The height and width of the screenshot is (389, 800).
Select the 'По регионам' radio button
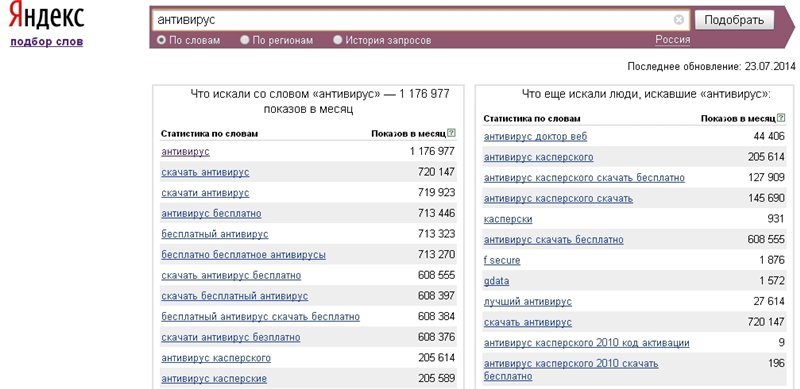245,40
